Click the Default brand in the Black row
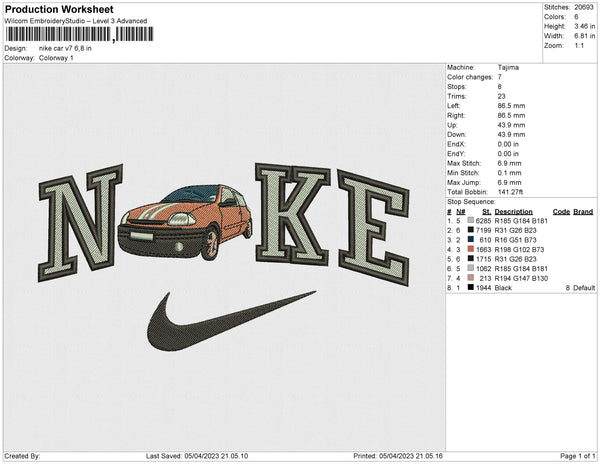 584,288
